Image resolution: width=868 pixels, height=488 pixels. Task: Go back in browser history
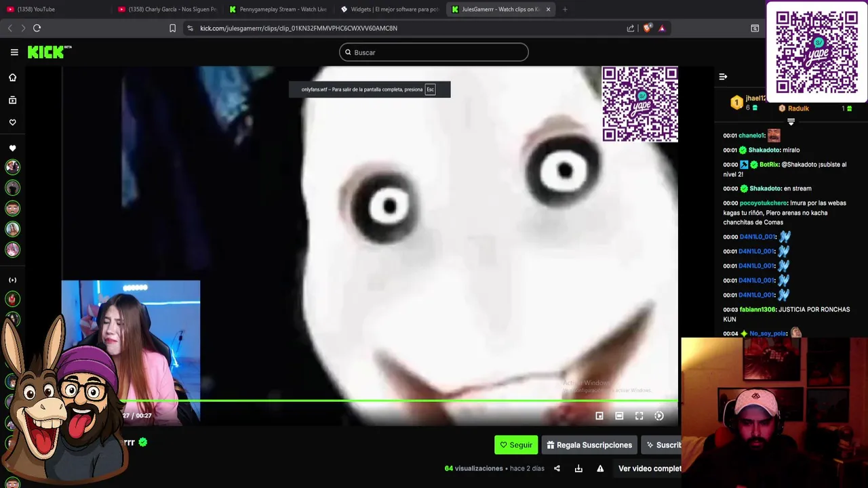coord(10,28)
